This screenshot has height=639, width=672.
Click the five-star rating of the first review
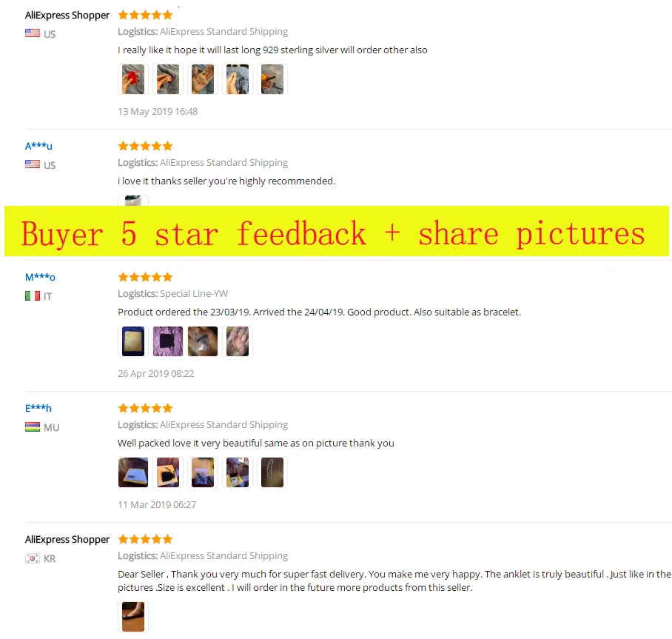(x=145, y=16)
